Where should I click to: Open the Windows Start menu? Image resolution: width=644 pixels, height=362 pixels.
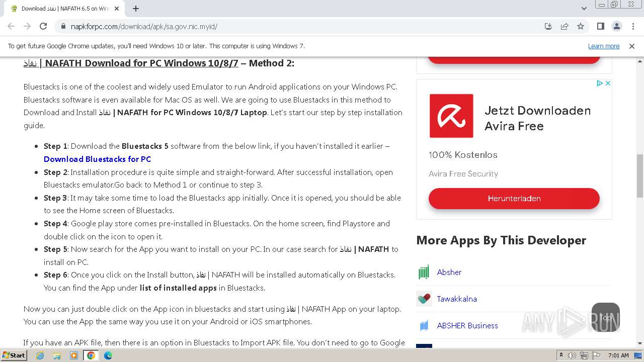point(14,355)
